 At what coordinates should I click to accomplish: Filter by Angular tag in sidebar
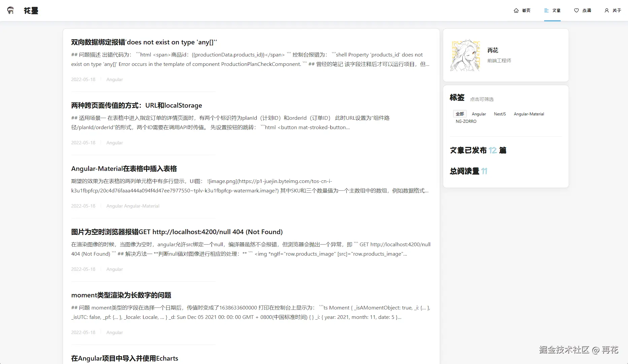(x=479, y=114)
